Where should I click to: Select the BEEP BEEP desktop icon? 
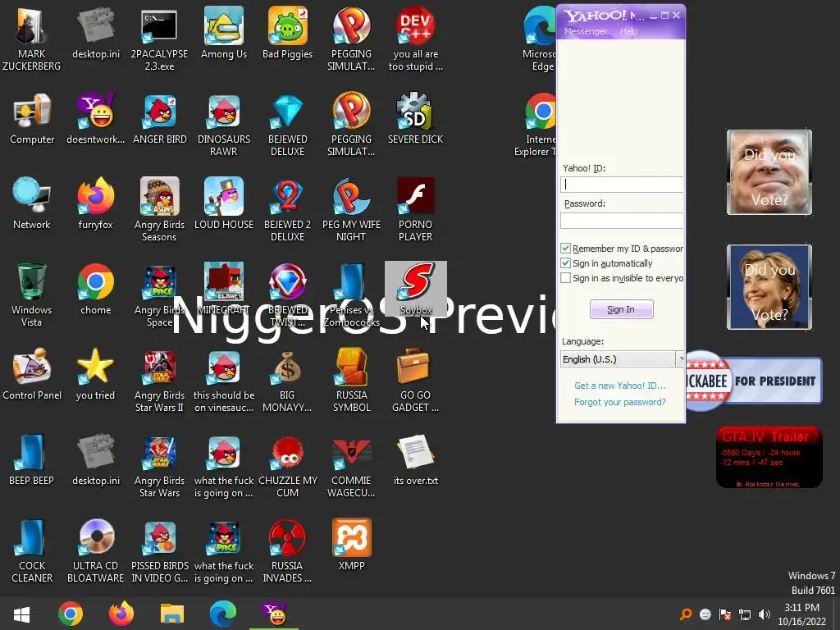pyautogui.click(x=32, y=459)
